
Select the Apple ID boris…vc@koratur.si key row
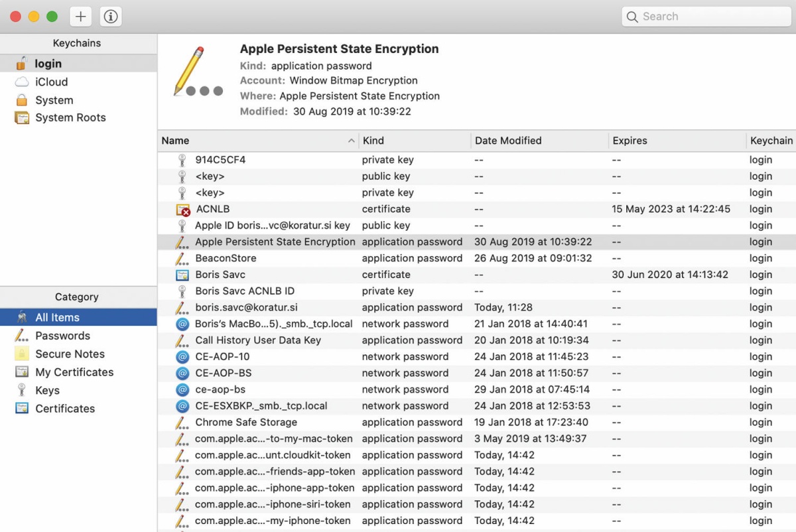click(477, 226)
